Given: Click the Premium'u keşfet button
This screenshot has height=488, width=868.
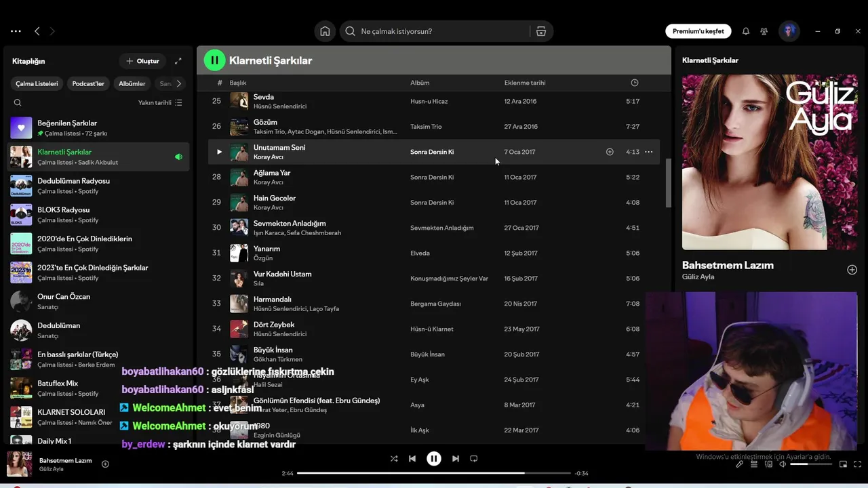Looking at the screenshot, I should pyautogui.click(x=698, y=31).
